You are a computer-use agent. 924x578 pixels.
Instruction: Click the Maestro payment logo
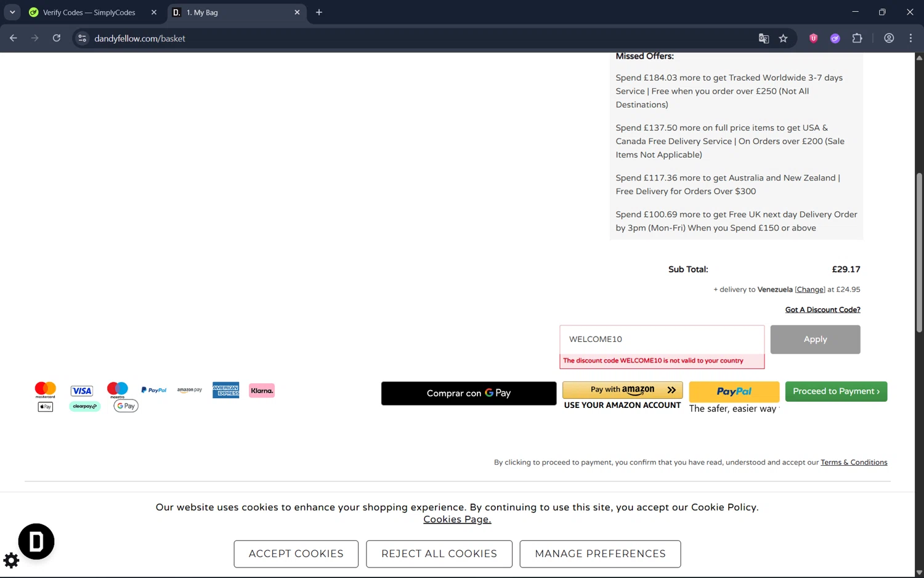[117, 390]
